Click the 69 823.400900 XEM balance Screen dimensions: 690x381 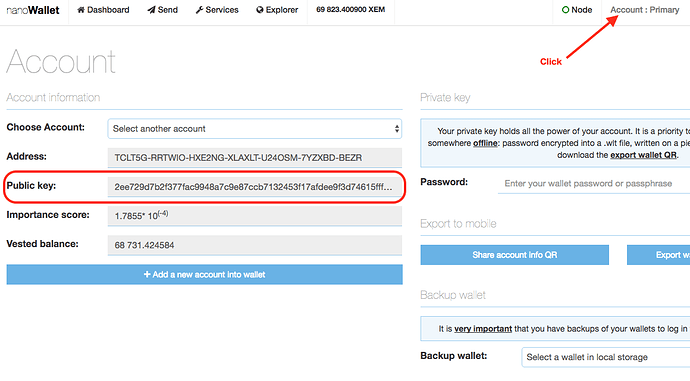coord(351,10)
